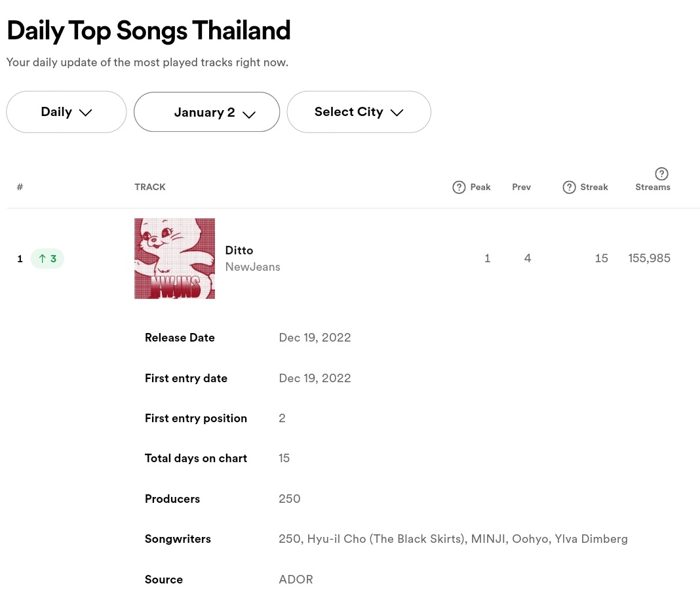Click the # rank column header
The image size is (700, 592).
pyautogui.click(x=20, y=187)
